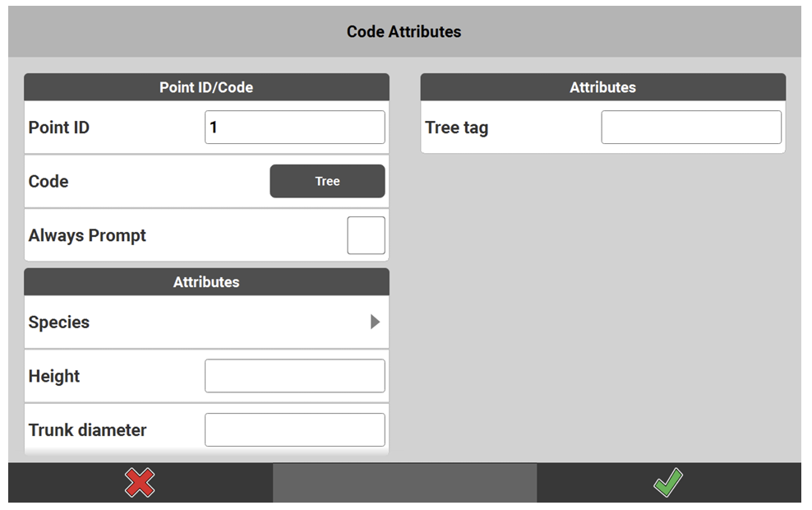Expand the Species arrow
Screen dimensions: 812x510
375,322
